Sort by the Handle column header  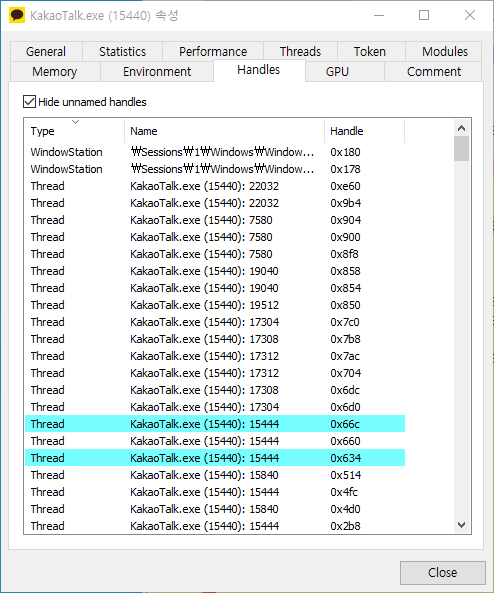365,131
